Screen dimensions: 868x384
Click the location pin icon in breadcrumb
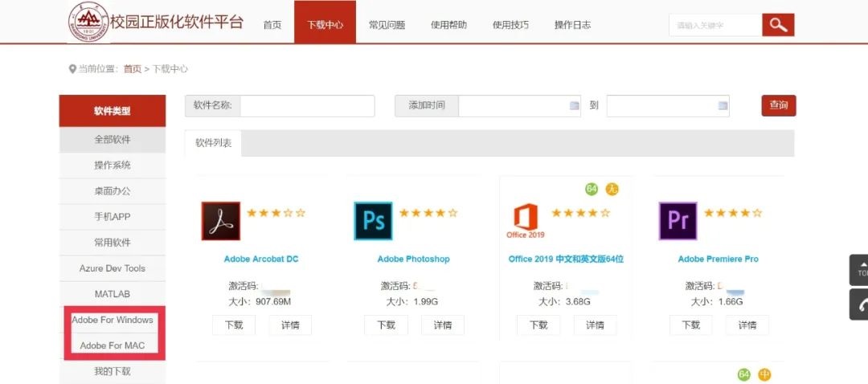pyautogui.click(x=72, y=69)
